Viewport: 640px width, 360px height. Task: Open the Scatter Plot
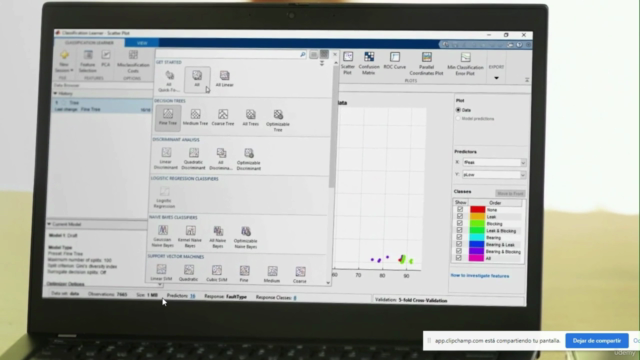tap(348, 63)
